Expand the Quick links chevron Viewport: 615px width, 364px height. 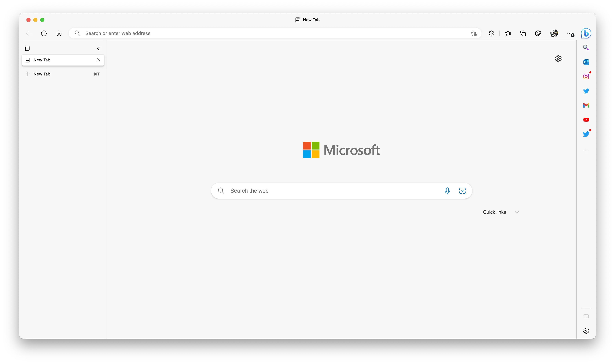coord(517,212)
